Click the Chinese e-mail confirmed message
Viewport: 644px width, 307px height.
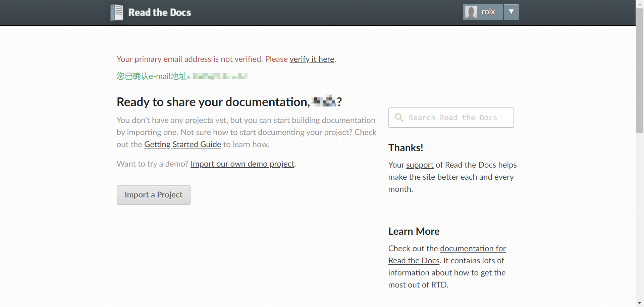pyautogui.click(x=182, y=76)
